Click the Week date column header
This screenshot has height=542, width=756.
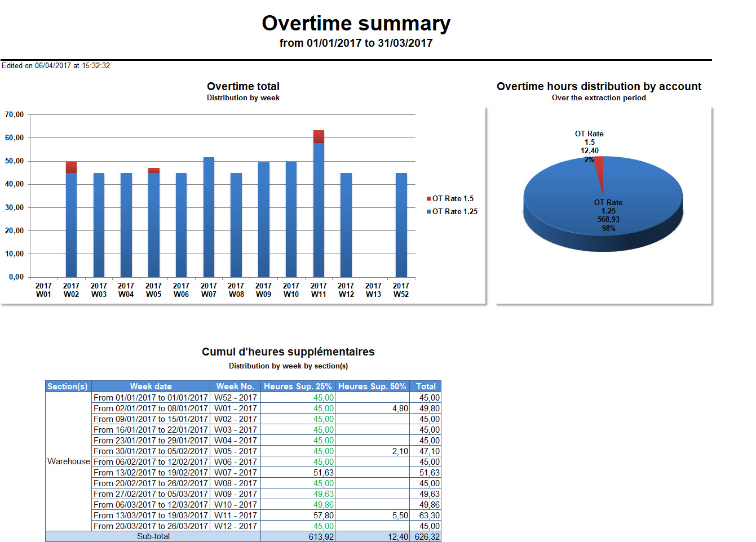coord(151,386)
